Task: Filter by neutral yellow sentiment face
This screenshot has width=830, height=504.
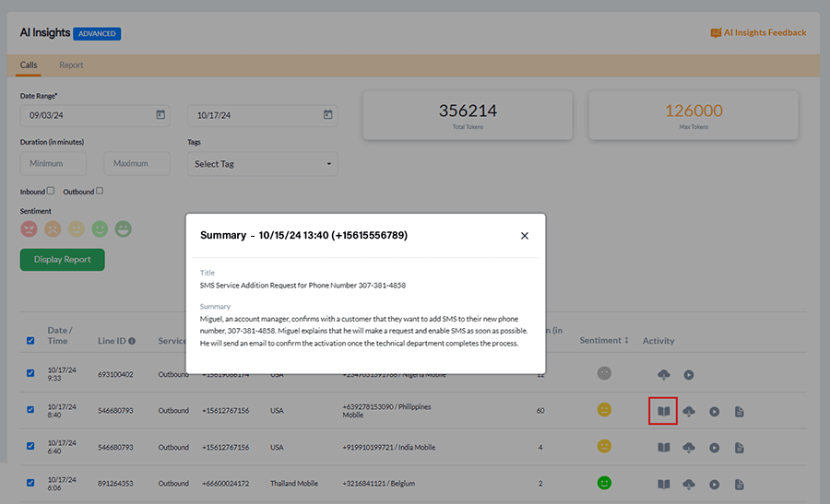Action: coord(77,229)
